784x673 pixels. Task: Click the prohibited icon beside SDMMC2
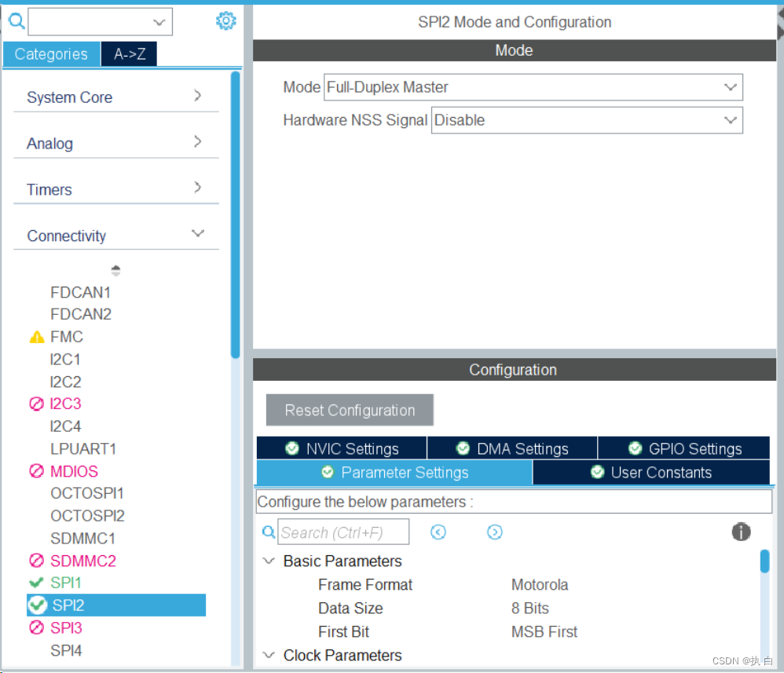click(x=35, y=561)
